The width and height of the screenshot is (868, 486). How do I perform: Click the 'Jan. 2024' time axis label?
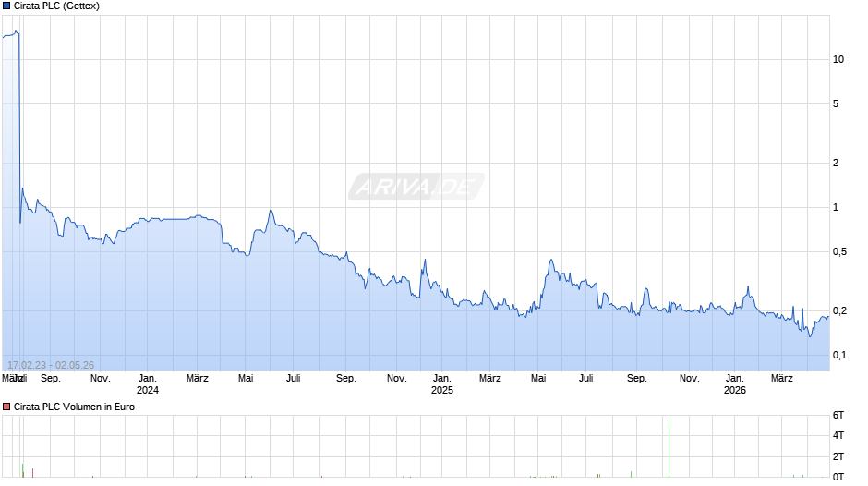pos(147,384)
